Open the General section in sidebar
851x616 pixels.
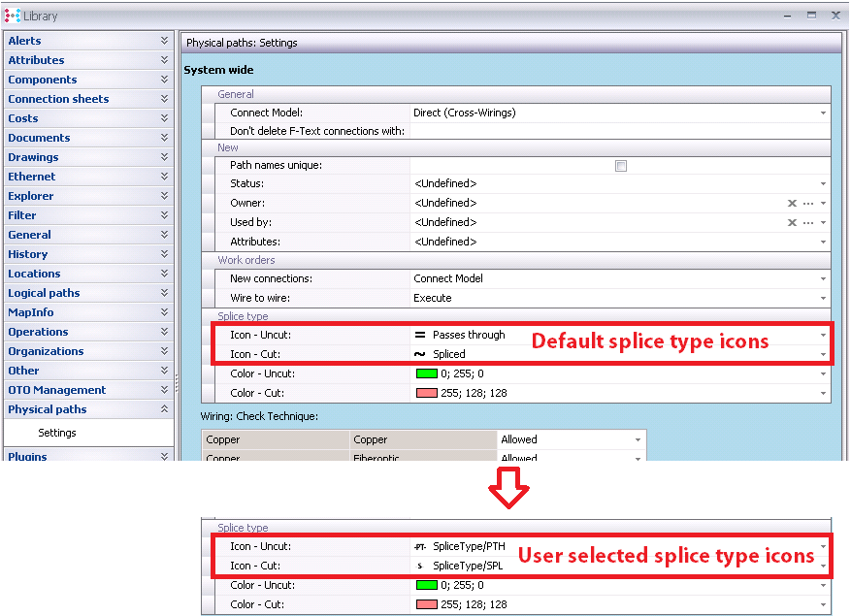point(88,235)
